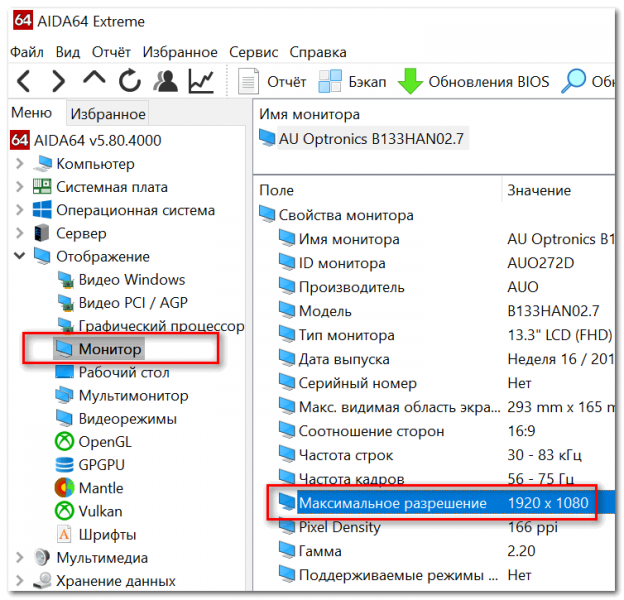The width and height of the screenshot is (624, 600).
Task: Open the Отчёт menu in the menu bar
Action: pyautogui.click(x=111, y=52)
